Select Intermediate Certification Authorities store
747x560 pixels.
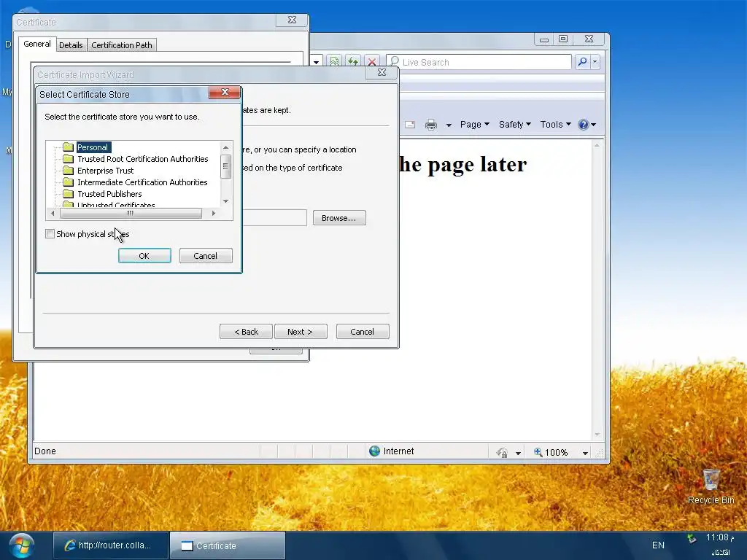pos(142,182)
